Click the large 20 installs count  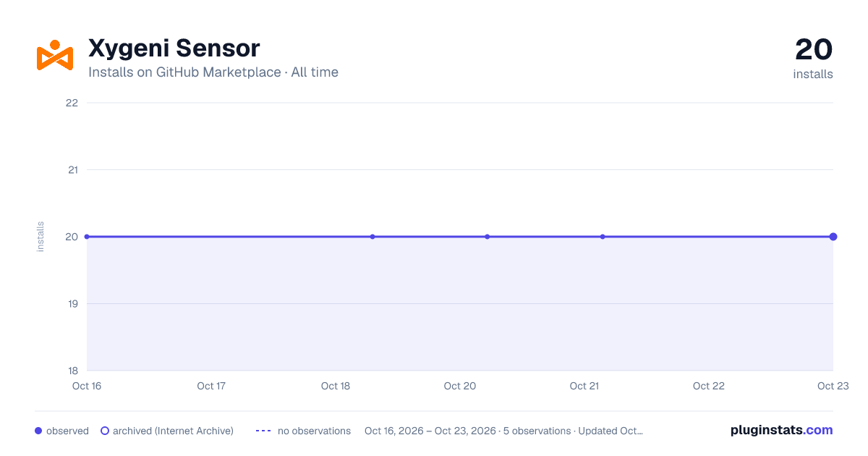point(814,49)
